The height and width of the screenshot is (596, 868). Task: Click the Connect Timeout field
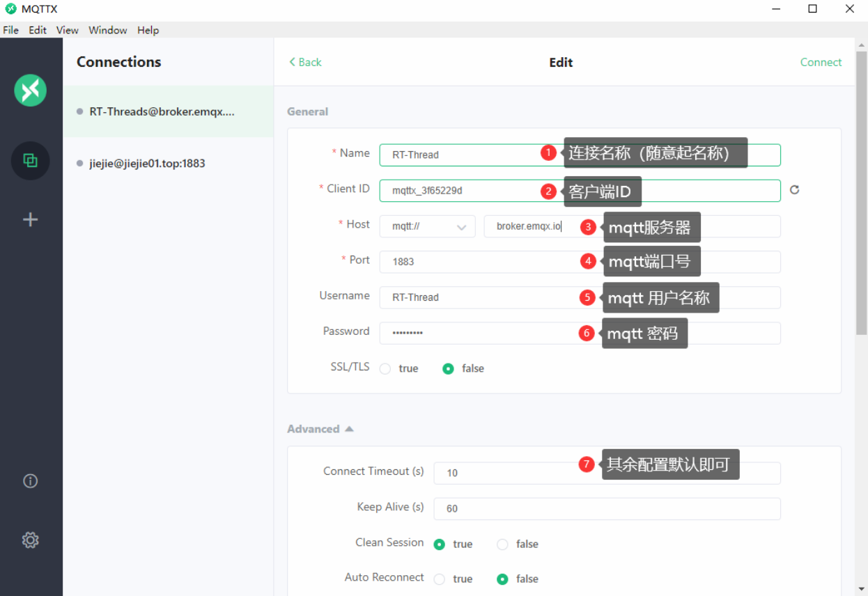coord(607,473)
